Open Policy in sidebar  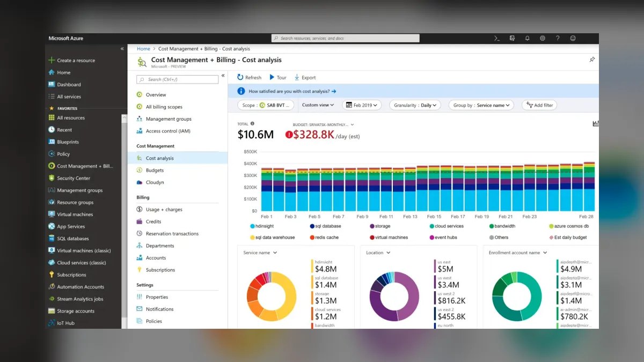pyautogui.click(x=63, y=154)
